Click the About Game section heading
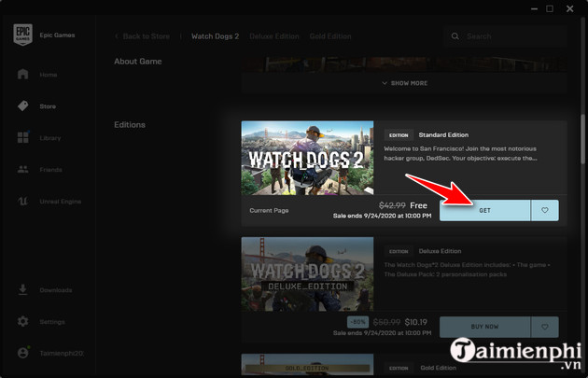Image resolution: width=588 pixels, height=378 pixels. [x=138, y=62]
